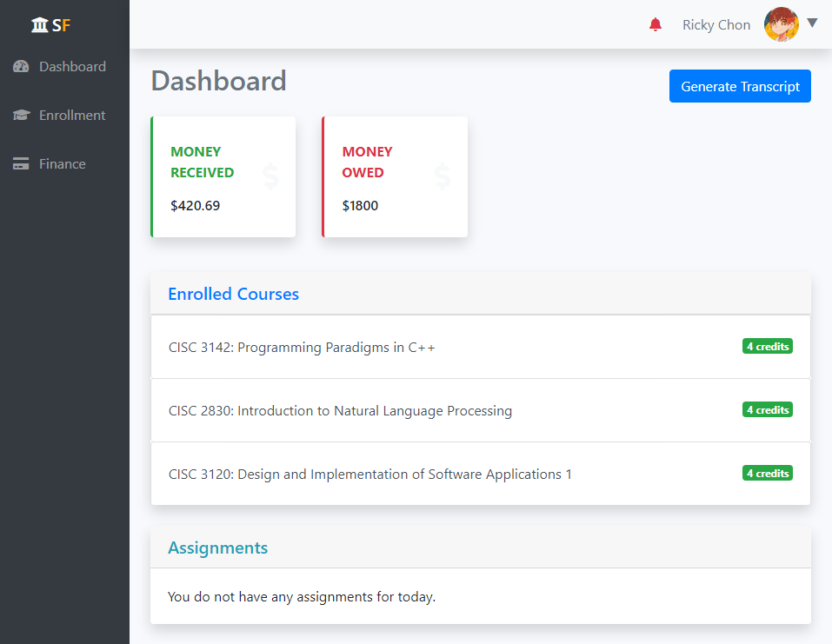832x644 pixels.
Task: Click the dollar icon on Money Owed
Action: pyautogui.click(x=443, y=176)
